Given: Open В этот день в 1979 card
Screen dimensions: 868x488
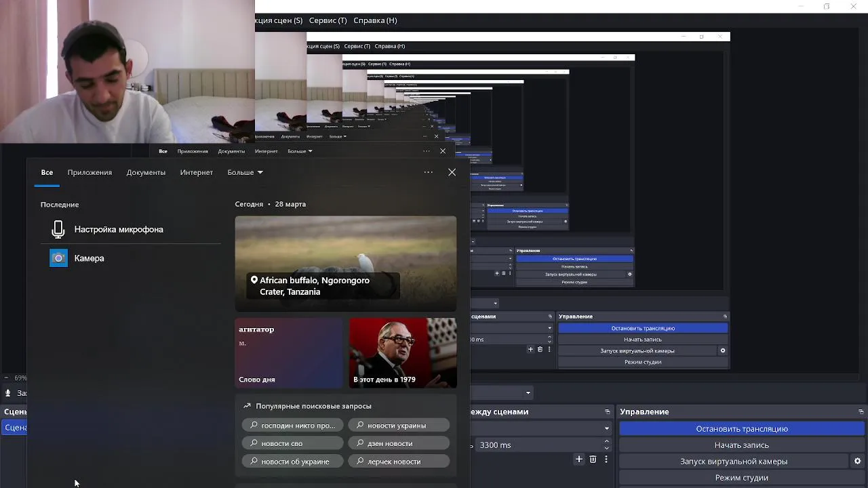Looking at the screenshot, I should [403, 353].
